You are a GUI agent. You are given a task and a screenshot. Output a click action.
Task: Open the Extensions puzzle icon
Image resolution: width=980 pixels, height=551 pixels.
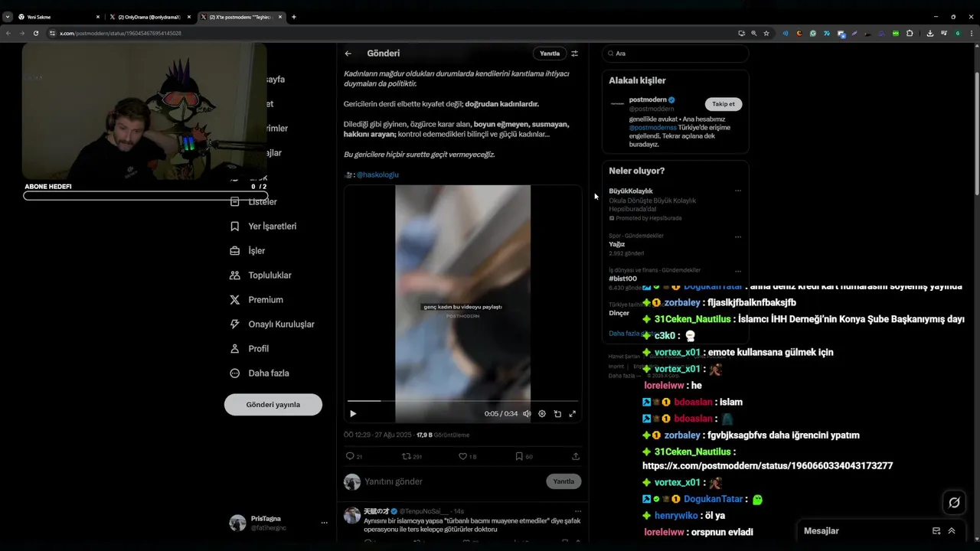pos(910,34)
